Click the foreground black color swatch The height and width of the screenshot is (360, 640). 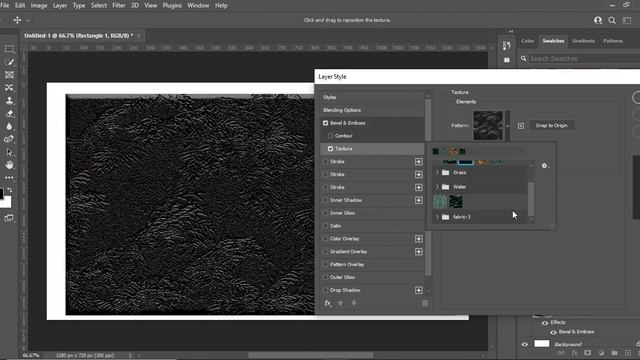pyautogui.click(x=1, y=193)
